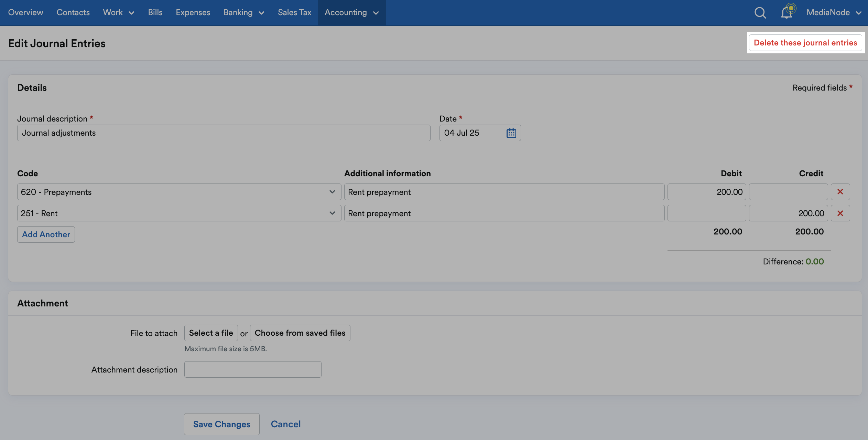The image size is (868, 440).
Task: Click Save Changes
Action: coord(222,424)
